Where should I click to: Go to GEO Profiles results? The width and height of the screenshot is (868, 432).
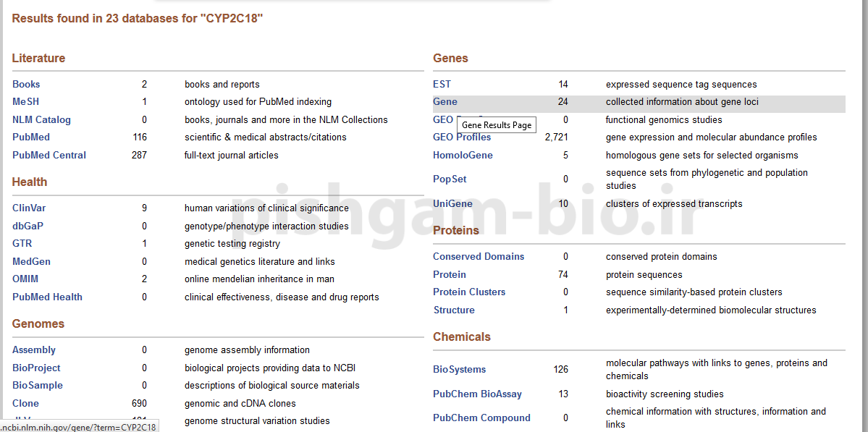[462, 137]
